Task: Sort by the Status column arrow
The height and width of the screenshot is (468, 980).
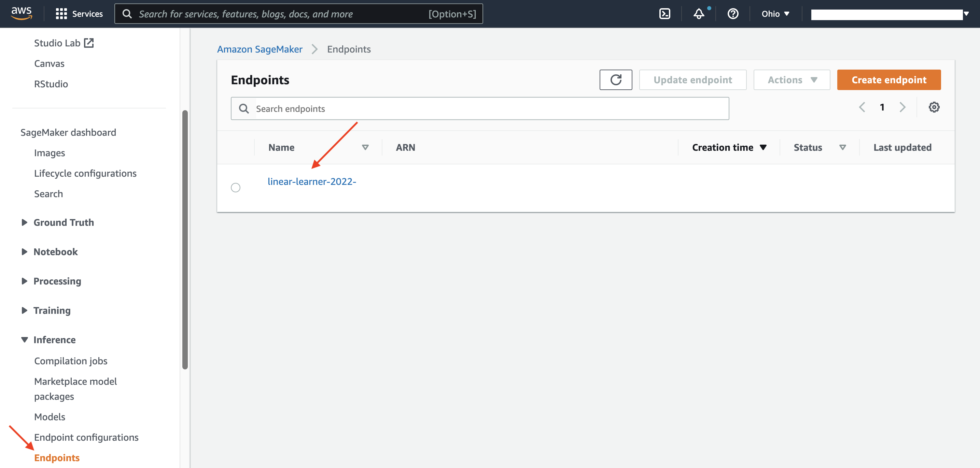Action: click(x=842, y=147)
